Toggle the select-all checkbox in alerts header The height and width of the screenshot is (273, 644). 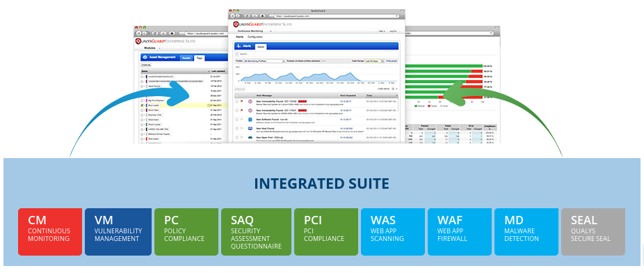click(x=236, y=95)
